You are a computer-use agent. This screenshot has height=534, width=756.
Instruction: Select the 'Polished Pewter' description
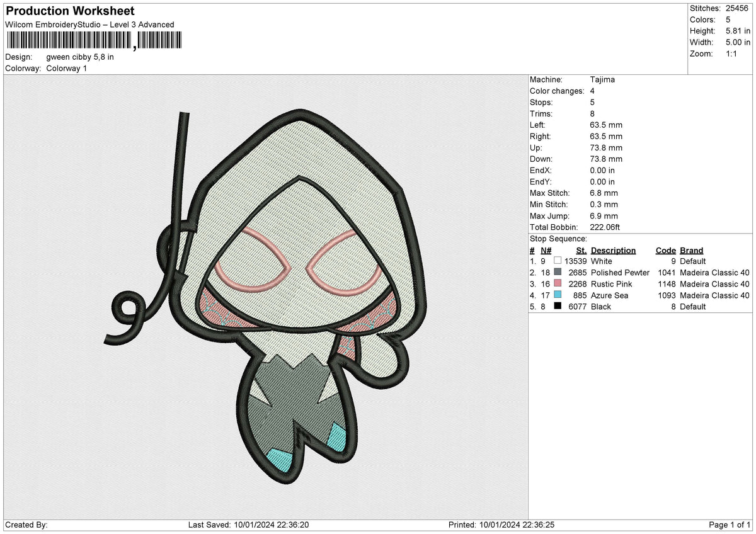[x=620, y=273]
